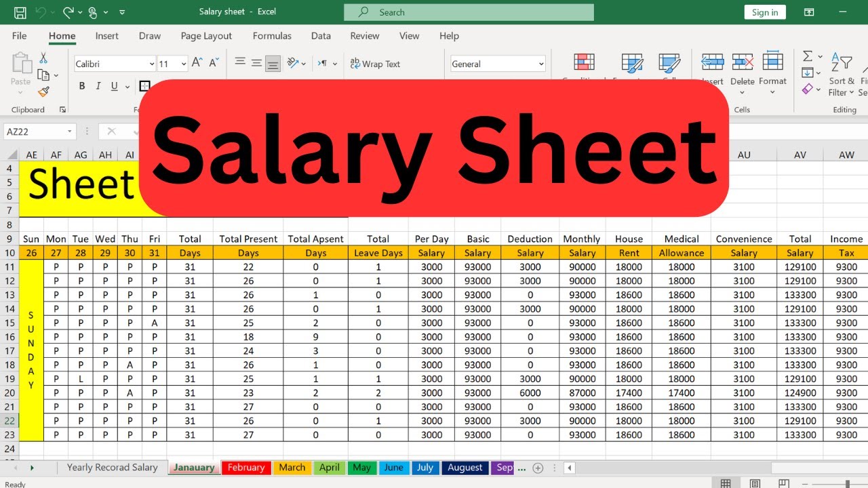The width and height of the screenshot is (868, 488).
Task: Open the General number format dropdown
Action: [540, 64]
